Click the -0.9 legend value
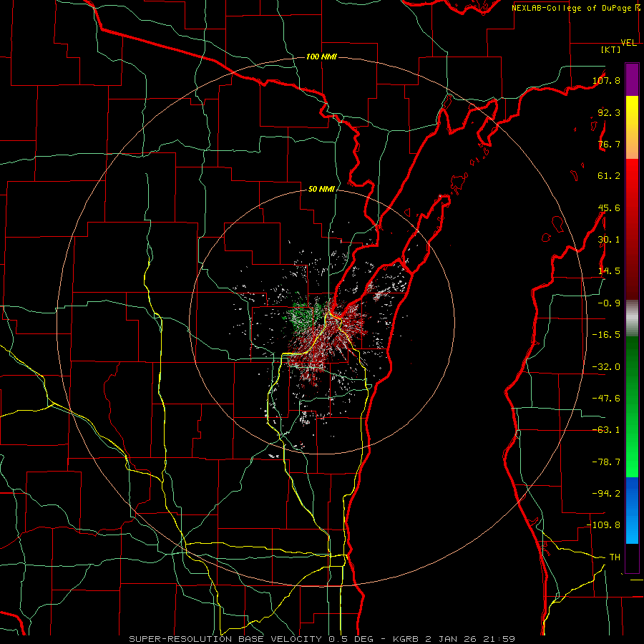The width and height of the screenshot is (644, 644). point(609,303)
